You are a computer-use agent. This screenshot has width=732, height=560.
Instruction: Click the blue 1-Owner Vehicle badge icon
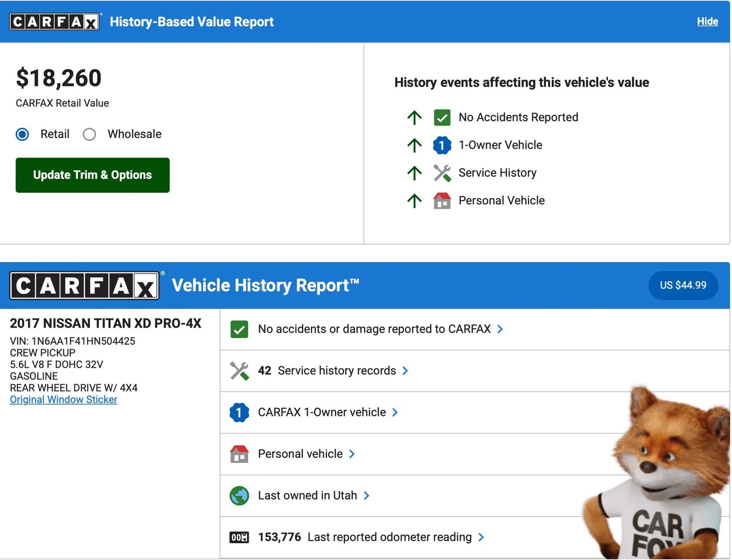click(441, 145)
